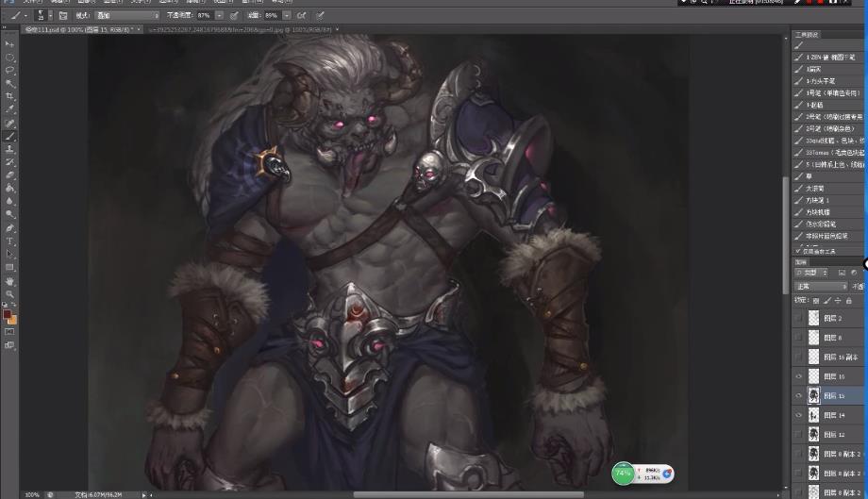Close the jpg document tab
Image resolution: width=868 pixels, height=499 pixels.
click(337, 29)
